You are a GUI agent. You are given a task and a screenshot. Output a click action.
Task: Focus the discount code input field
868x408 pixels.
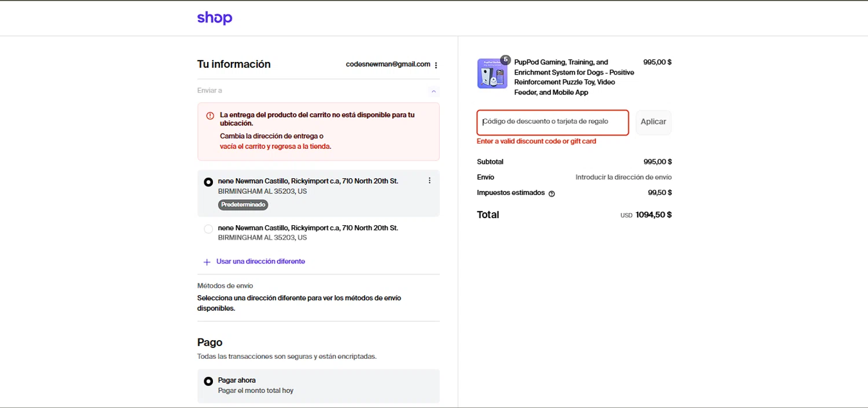click(x=553, y=122)
